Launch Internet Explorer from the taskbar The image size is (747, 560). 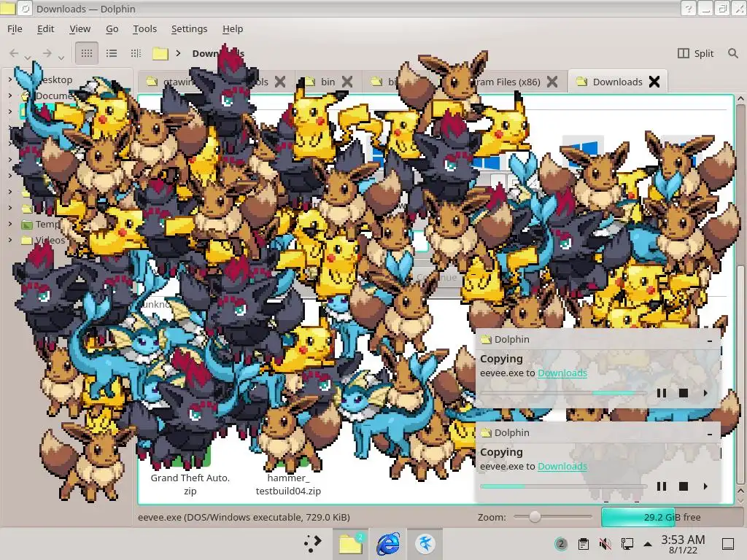tap(388, 543)
